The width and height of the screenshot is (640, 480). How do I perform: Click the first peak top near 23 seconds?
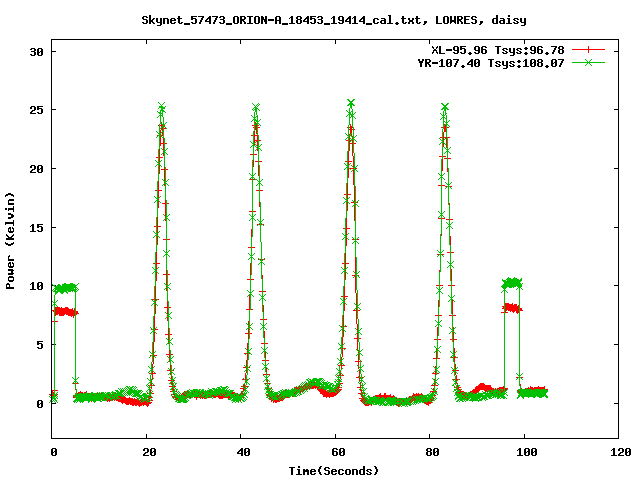coord(162,107)
